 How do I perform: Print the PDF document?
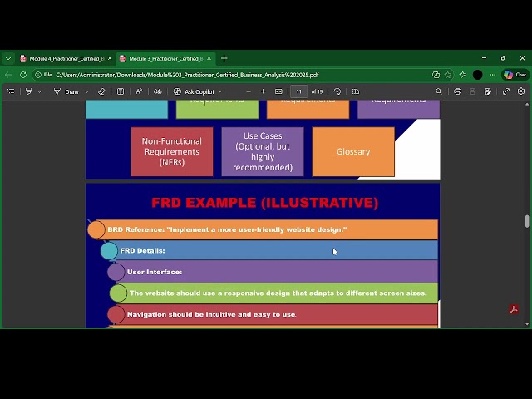click(457, 91)
